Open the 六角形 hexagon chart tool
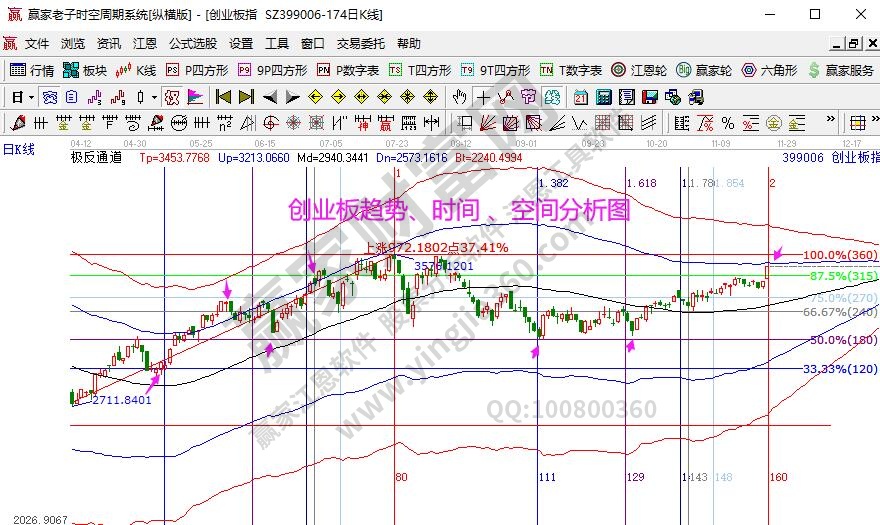Viewport: 880px width, 525px height. 769,70
